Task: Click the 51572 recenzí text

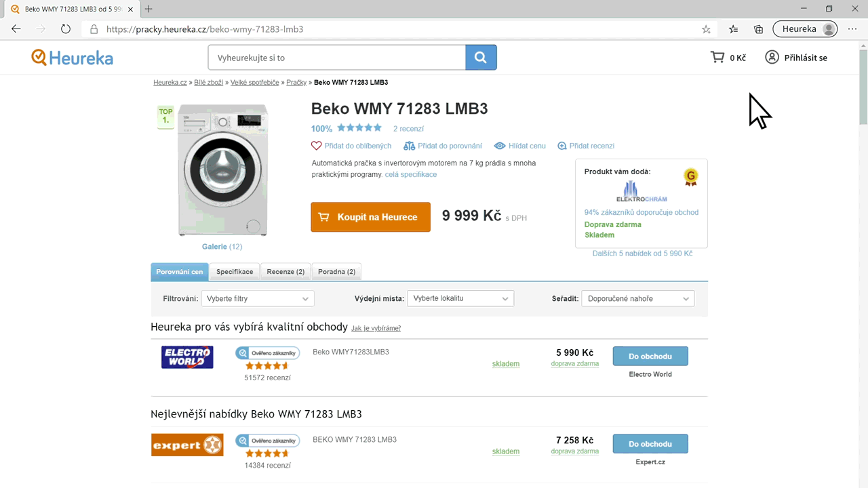Action: 267,378
